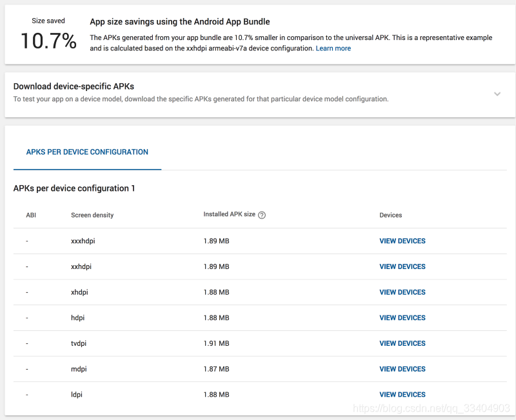Viewport: 516px width, 420px height.
Task: Select the APKS PER DEVICE CONFIGURATION tab
Action: 87,152
